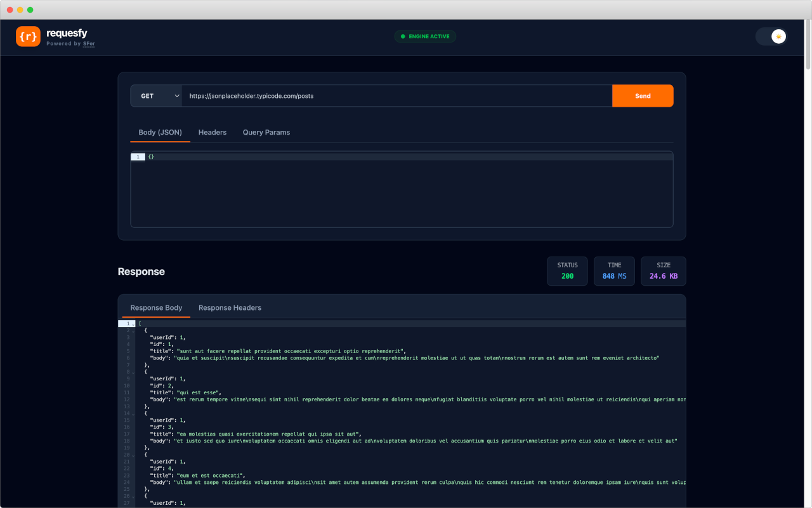
Task: Collapse the array at response line 1
Action: coord(133,324)
